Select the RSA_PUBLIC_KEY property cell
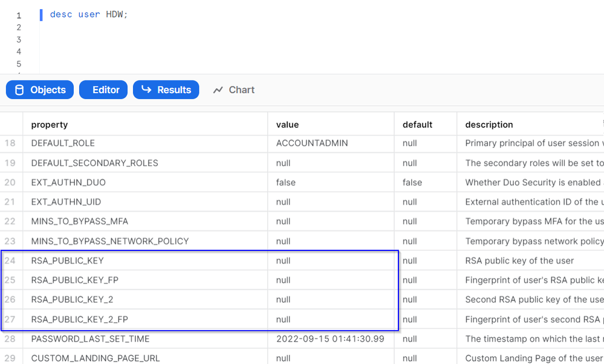 [x=67, y=261]
